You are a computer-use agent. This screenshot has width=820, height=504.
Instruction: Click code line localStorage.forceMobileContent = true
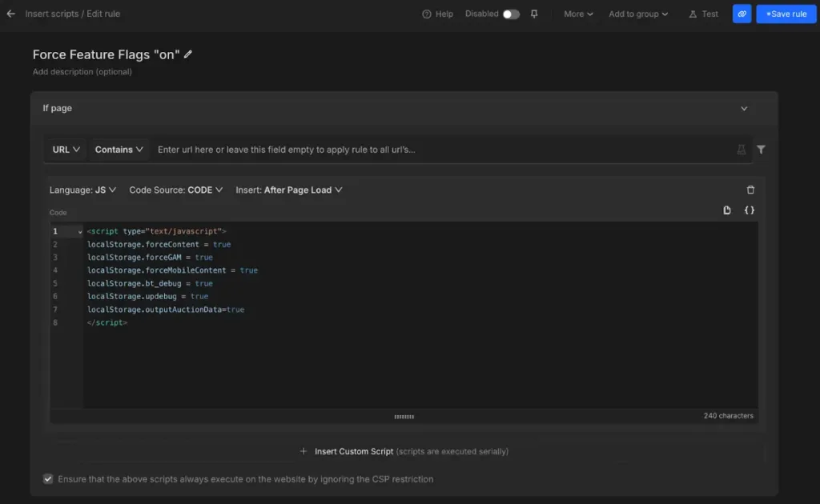pyautogui.click(x=173, y=270)
